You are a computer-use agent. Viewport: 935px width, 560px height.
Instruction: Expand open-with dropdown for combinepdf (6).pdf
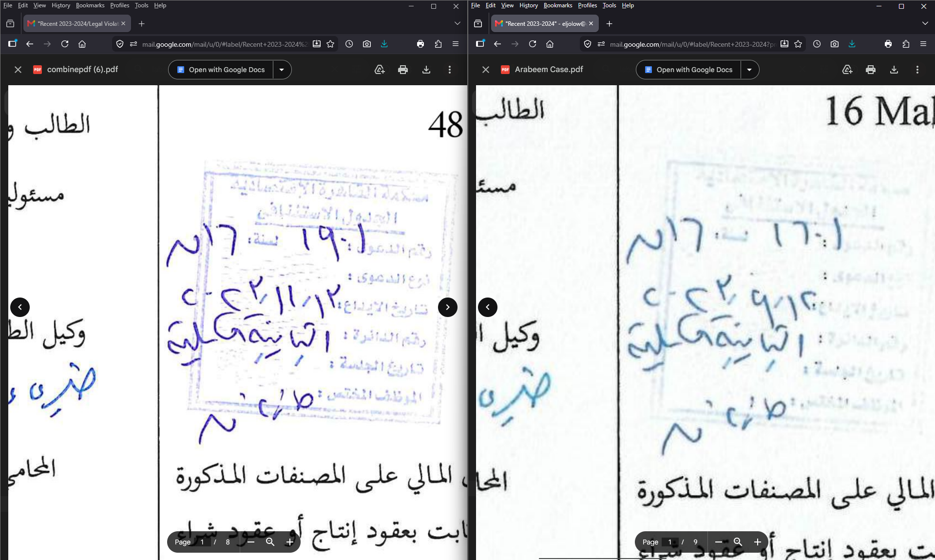282,70
